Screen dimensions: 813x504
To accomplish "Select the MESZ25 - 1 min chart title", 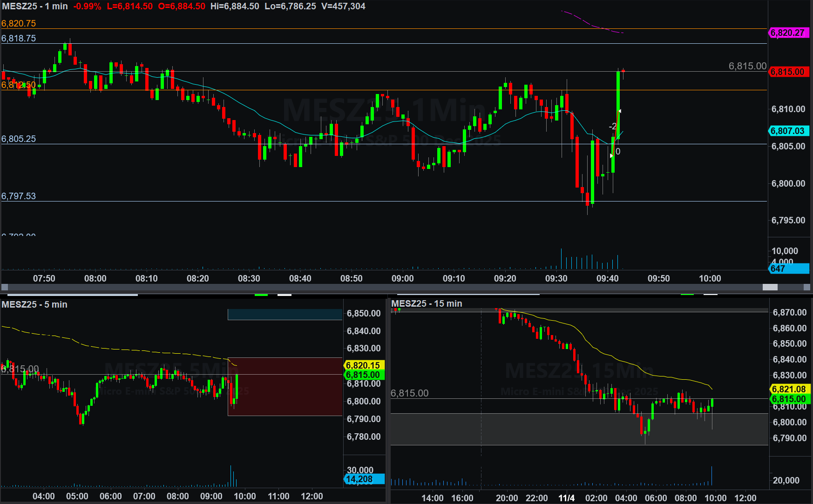I will click(35, 7).
